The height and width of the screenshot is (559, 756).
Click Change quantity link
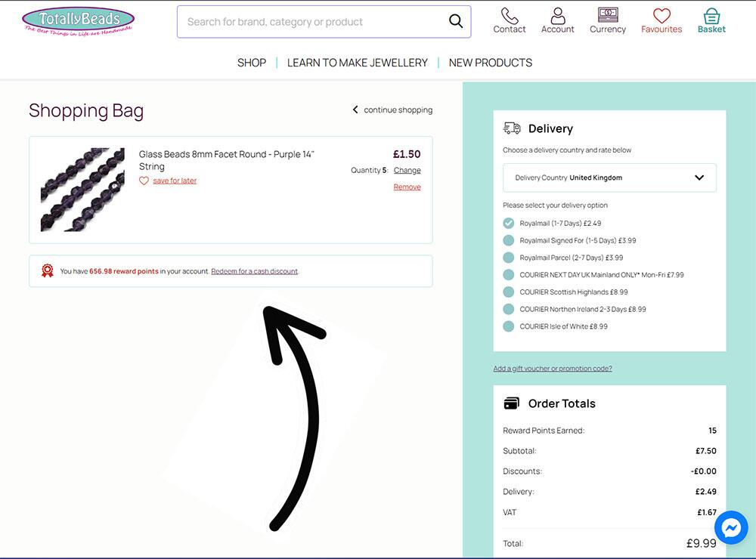pos(407,170)
